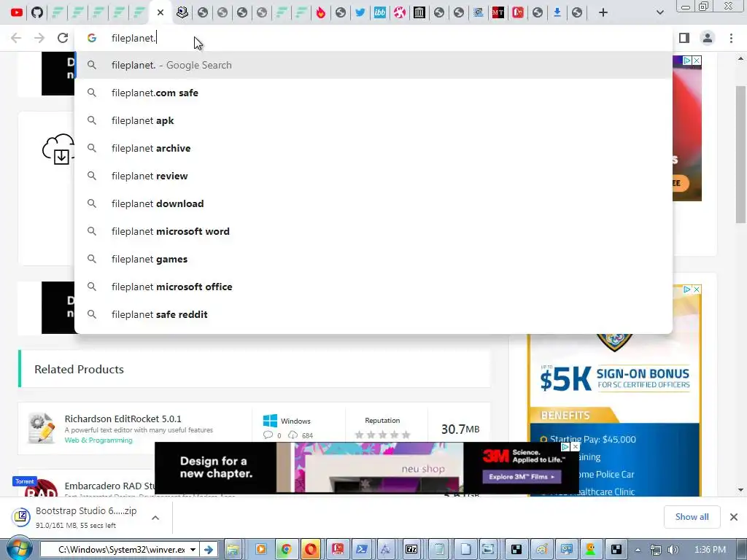Pick the 'fileplanet apk' suggestion
Viewport: 747px width, 560px height.
[373, 120]
